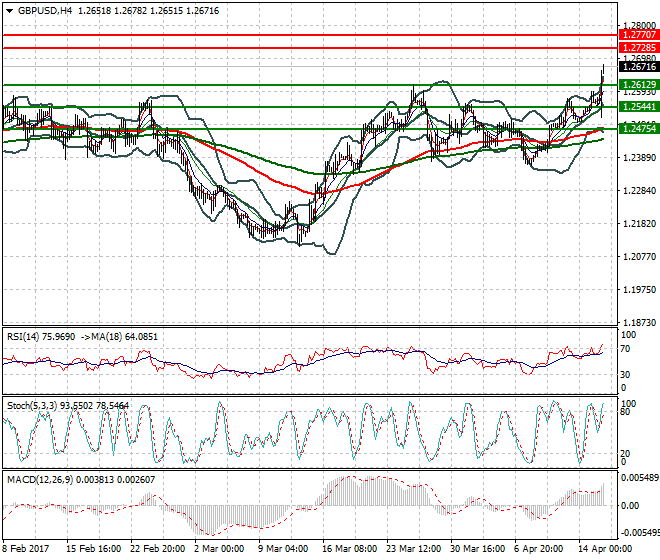Click the 16 Mar 08:00 date label
The height and width of the screenshot is (560, 660).
349,549
